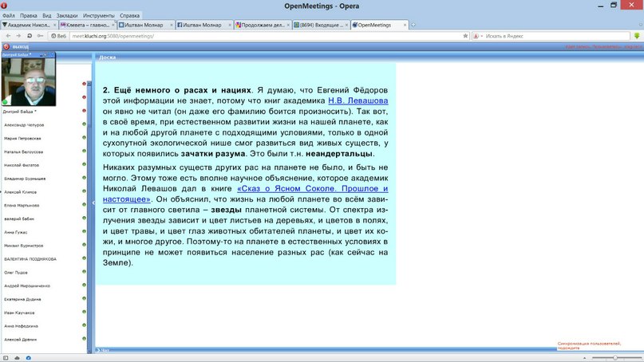The width and height of the screenshot is (644, 362).
Task: Select user Мария Петровская
Action: 22,138
